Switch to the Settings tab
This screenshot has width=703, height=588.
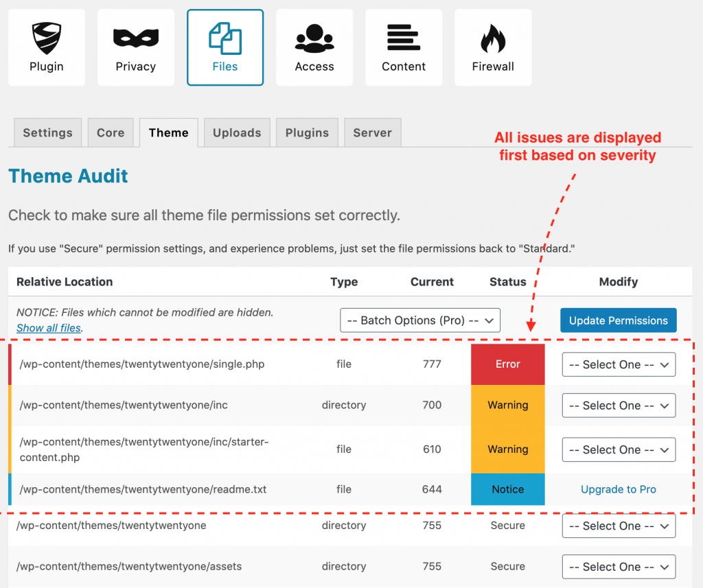coord(47,132)
